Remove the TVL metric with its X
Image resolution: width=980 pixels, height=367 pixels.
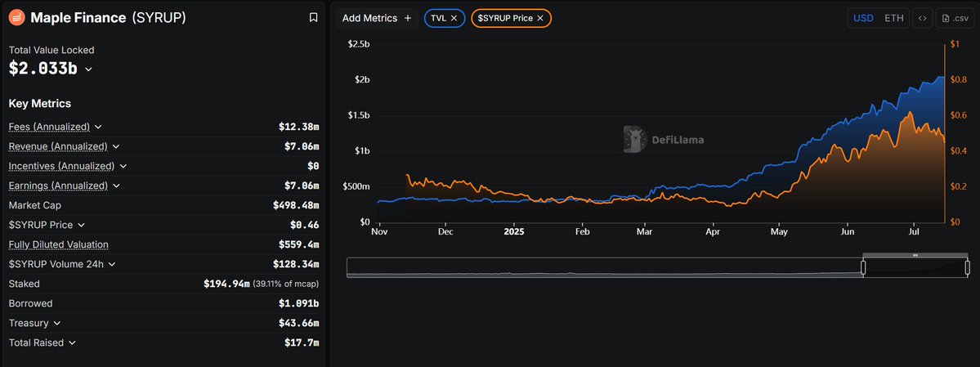(454, 18)
